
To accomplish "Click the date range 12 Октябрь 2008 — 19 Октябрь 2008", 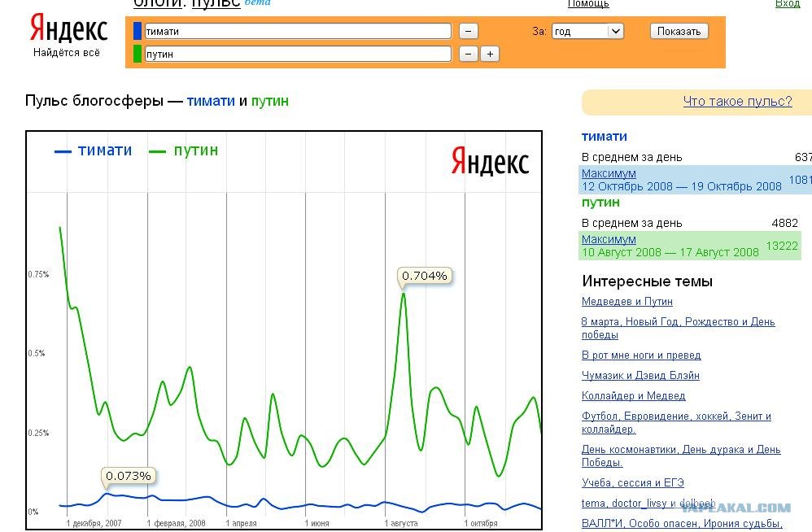I will 682,186.
